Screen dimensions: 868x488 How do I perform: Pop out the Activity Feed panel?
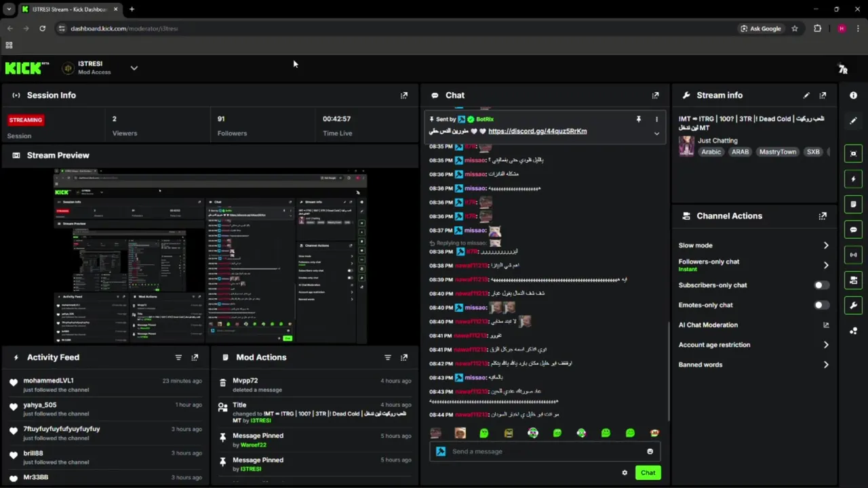click(195, 357)
